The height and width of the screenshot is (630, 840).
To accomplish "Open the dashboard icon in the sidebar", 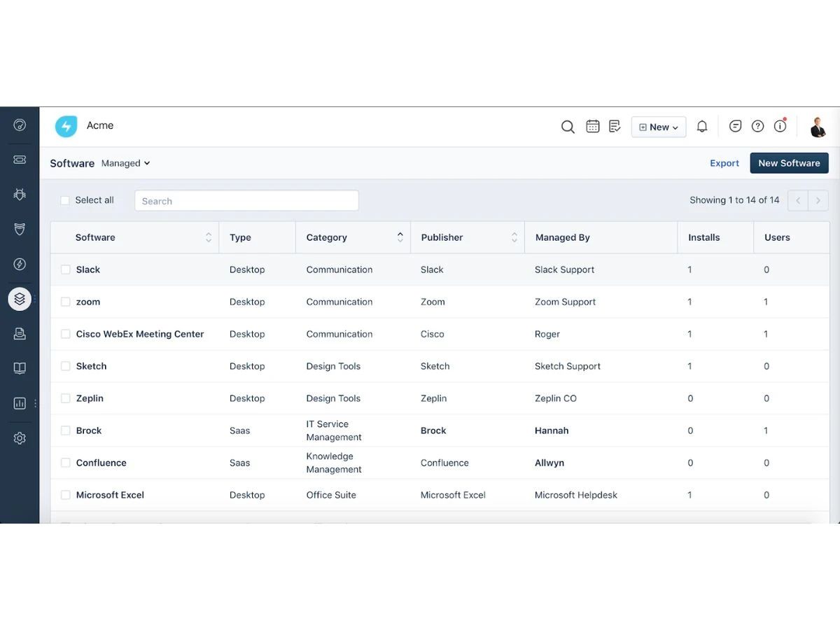I will pos(20,125).
